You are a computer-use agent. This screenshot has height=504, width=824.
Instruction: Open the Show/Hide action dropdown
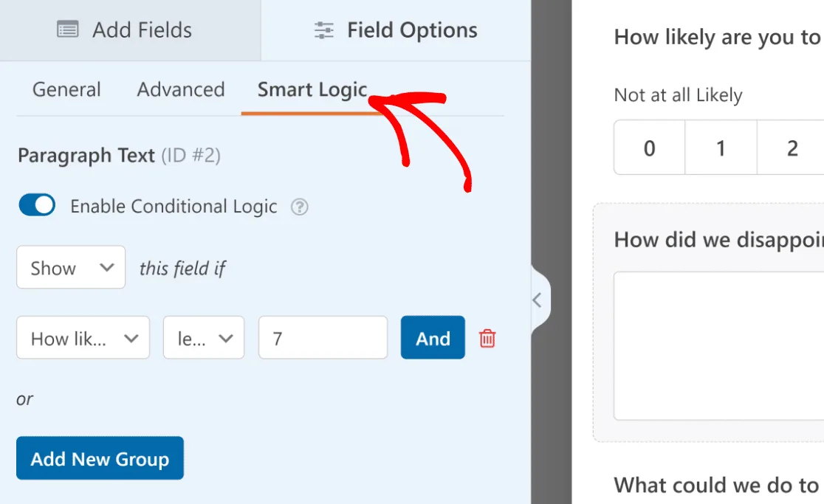(71, 267)
